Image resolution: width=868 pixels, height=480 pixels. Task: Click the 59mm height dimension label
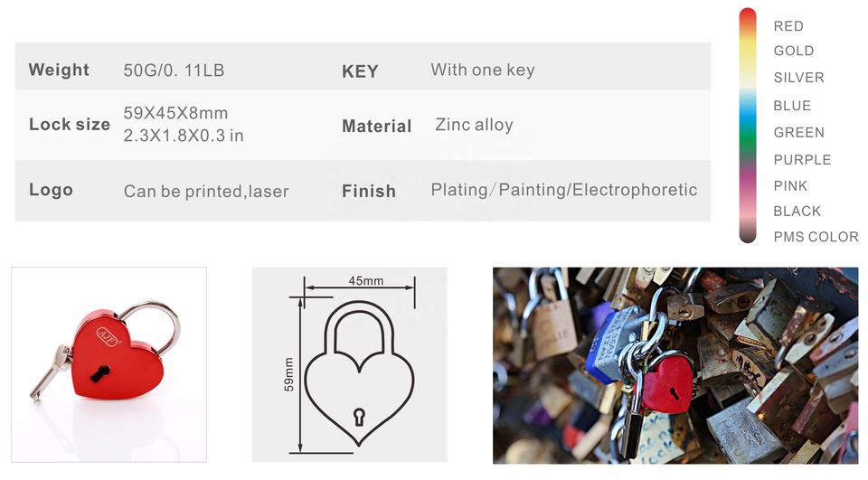pyautogui.click(x=289, y=375)
